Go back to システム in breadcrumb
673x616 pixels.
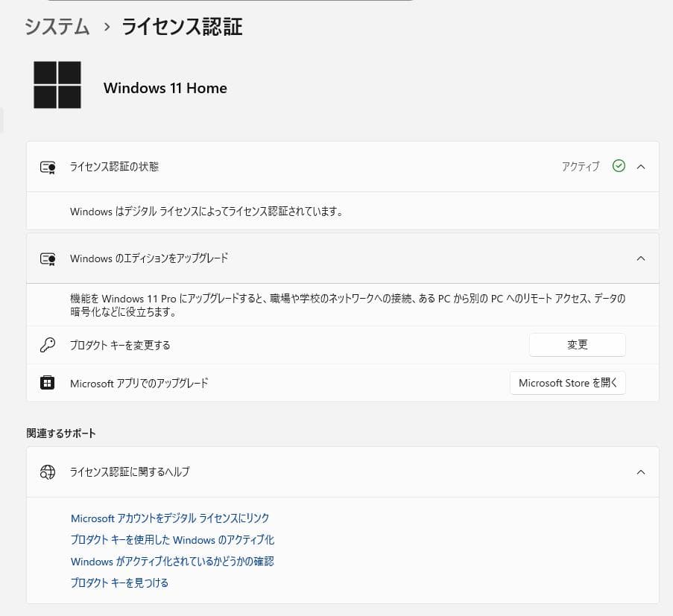(57, 27)
